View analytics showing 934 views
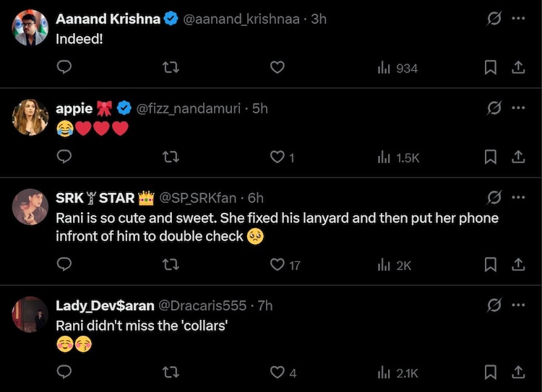 point(397,68)
